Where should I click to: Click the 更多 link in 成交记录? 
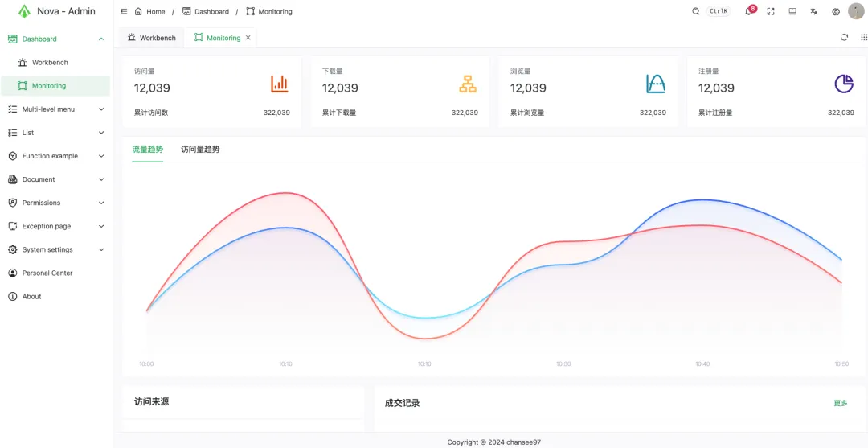point(841,403)
